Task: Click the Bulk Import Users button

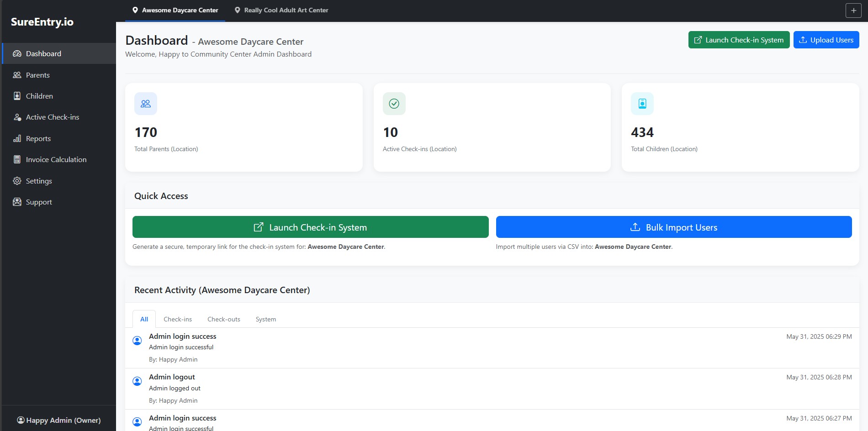Action: tap(673, 227)
